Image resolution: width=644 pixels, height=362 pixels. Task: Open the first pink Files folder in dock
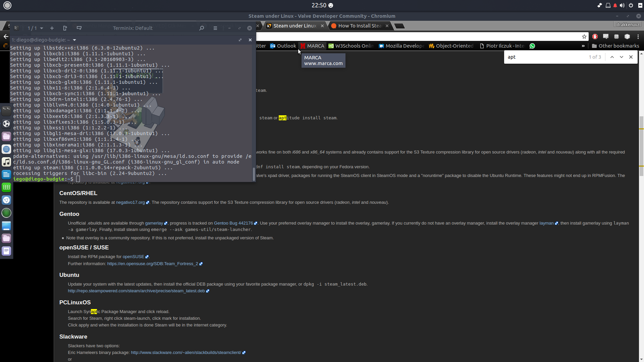pyautogui.click(x=6, y=136)
